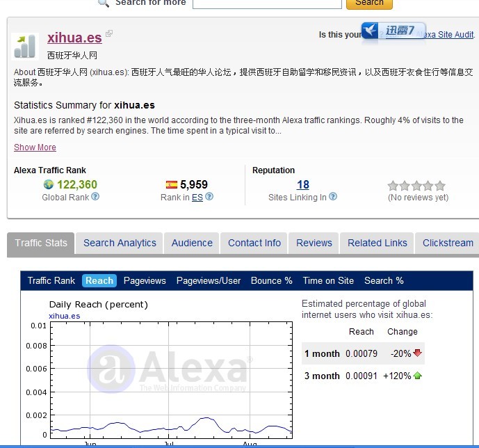This screenshot has width=479, height=448.
Task: Select Pageviews chart option
Action: pyautogui.click(x=145, y=281)
